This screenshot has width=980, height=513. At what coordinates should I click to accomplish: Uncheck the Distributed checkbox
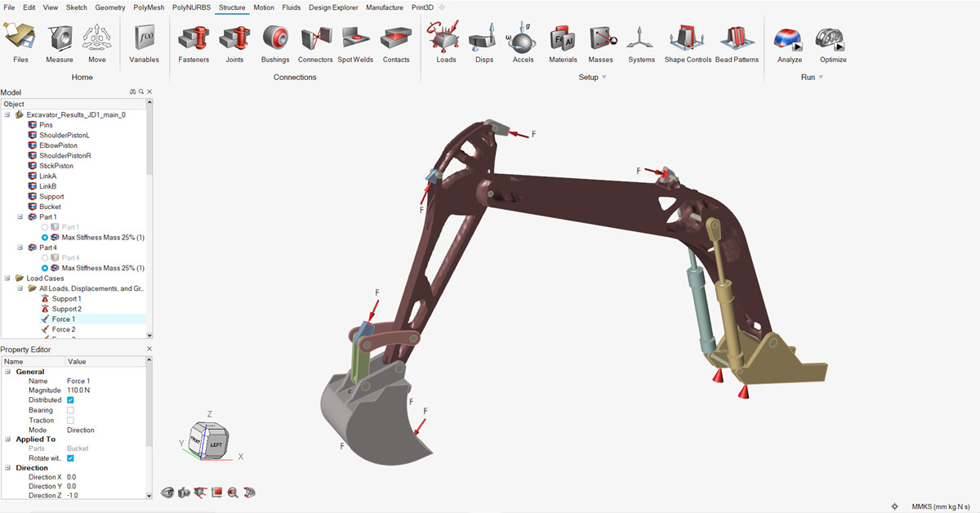70,400
